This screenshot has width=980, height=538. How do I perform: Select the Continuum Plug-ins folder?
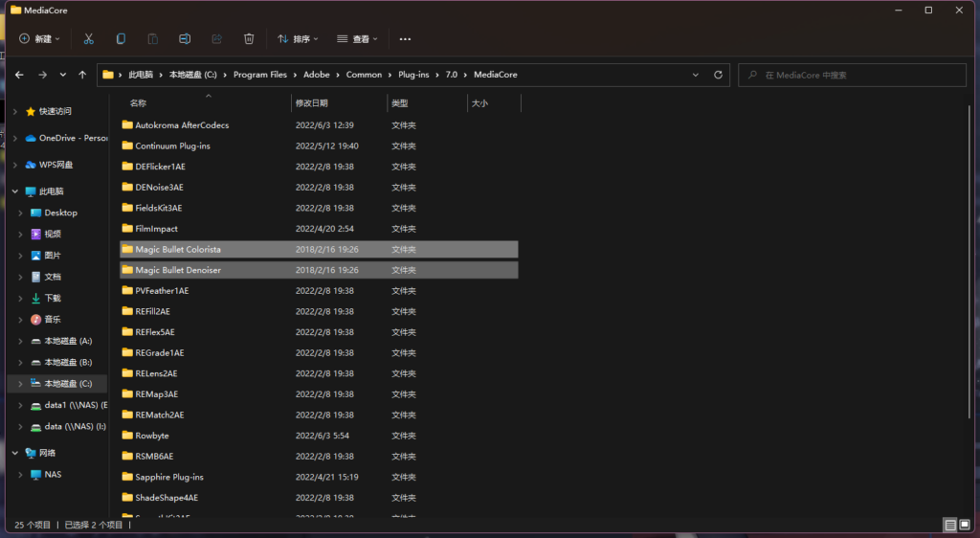(x=319, y=146)
